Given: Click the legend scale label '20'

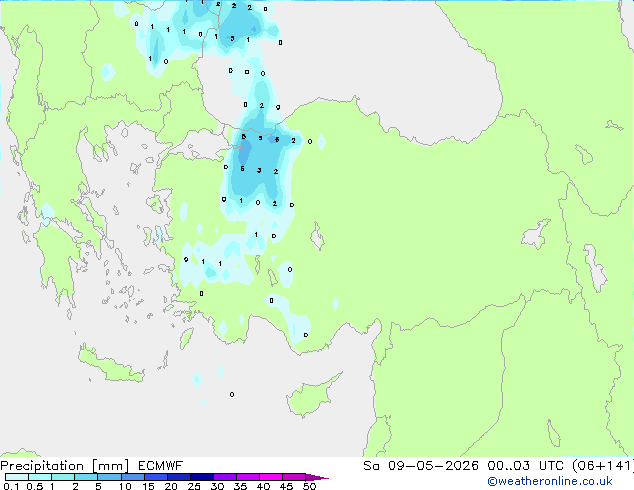Looking at the screenshot, I should click(x=171, y=486).
